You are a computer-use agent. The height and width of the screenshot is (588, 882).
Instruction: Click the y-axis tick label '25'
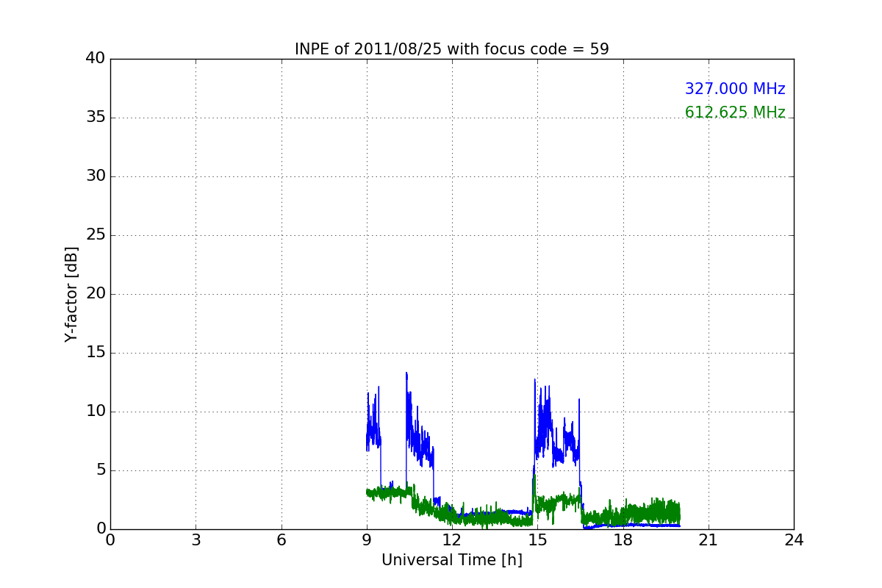96,235
